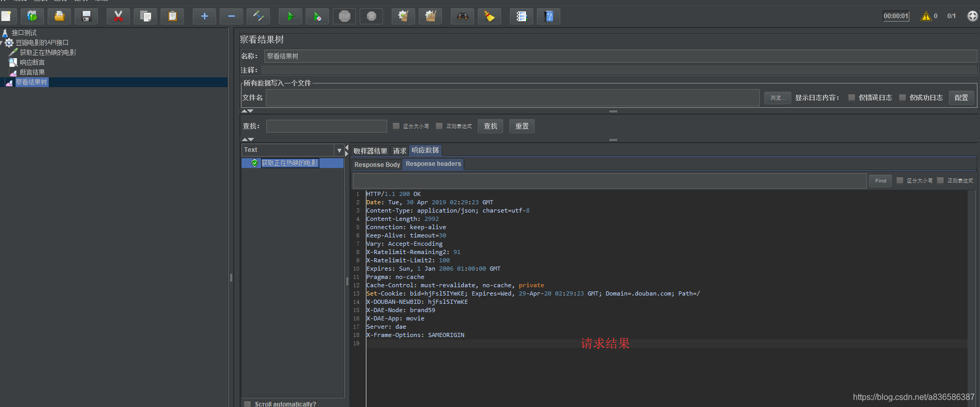Click the X-Frame-Options: SAMEORIGIN header line
The height and width of the screenshot is (407, 980).
(415, 335)
